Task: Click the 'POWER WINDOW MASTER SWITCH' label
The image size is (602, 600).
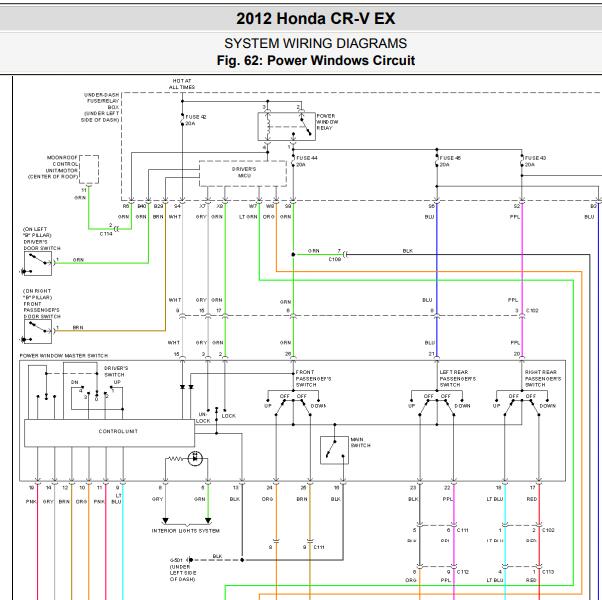Action: tap(64, 356)
